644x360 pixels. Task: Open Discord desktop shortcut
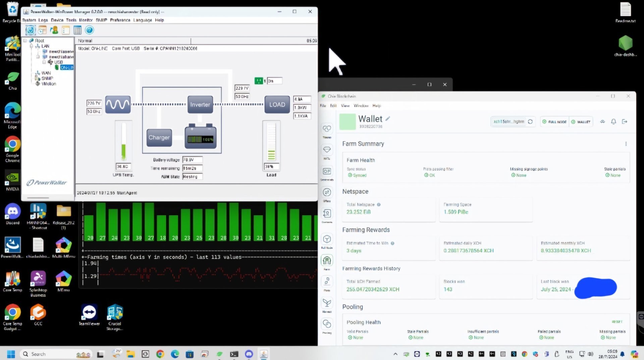[13, 214]
